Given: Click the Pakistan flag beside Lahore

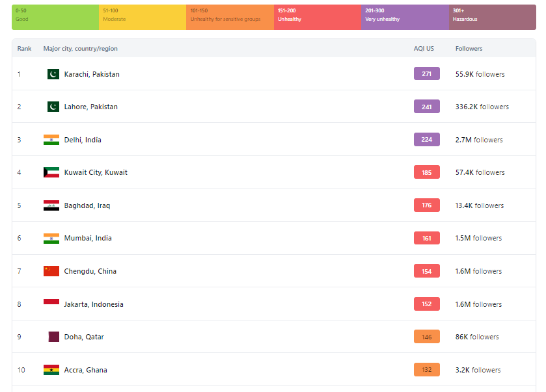Looking at the screenshot, I should pyautogui.click(x=53, y=107).
